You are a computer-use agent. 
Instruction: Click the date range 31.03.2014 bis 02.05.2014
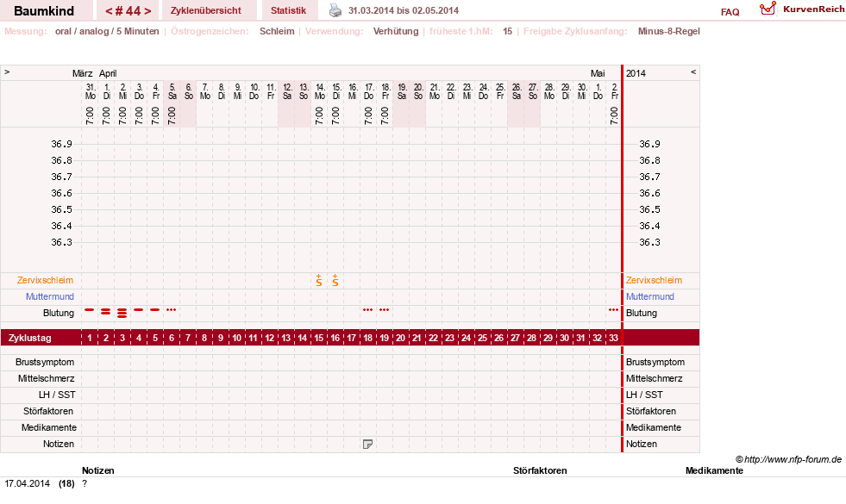click(x=404, y=10)
